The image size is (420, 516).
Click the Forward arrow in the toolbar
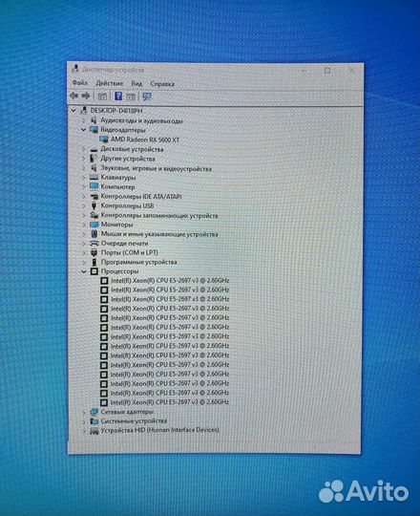tap(86, 96)
